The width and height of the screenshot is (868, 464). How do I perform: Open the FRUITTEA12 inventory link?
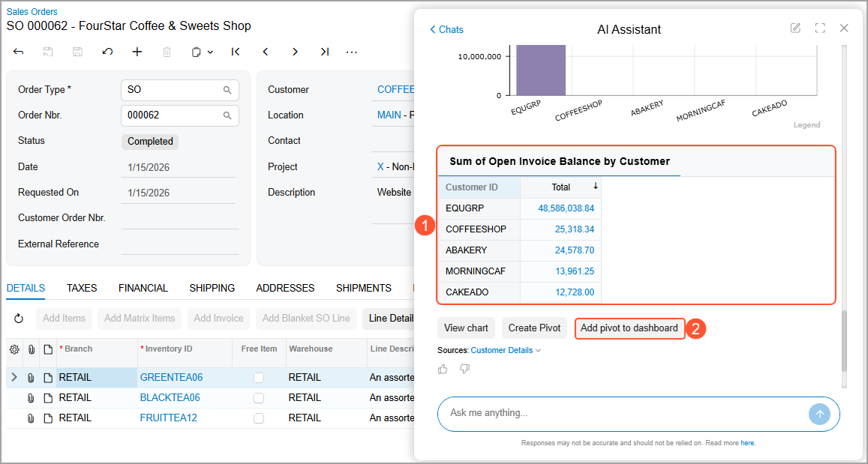pyautogui.click(x=168, y=418)
